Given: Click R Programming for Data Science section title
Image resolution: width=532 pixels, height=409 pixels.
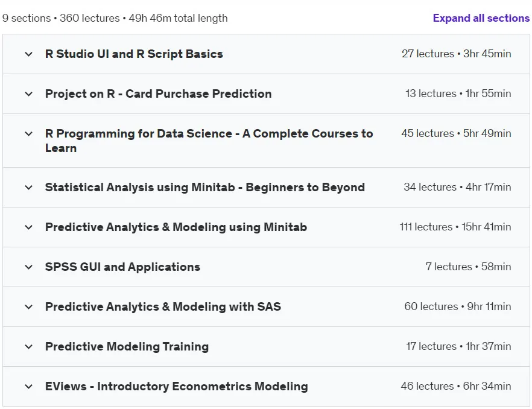Looking at the screenshot, I should (209, 141).
